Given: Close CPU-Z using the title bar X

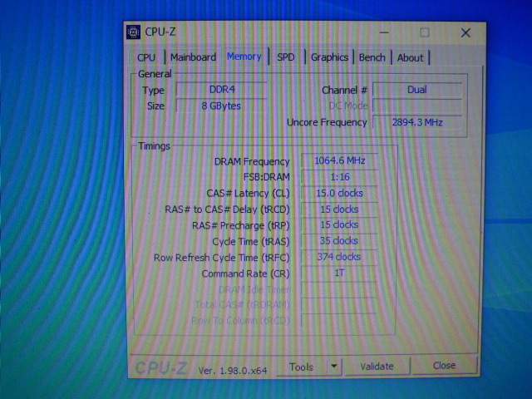Looking at the screenshot, I should (x=465, y=33).
